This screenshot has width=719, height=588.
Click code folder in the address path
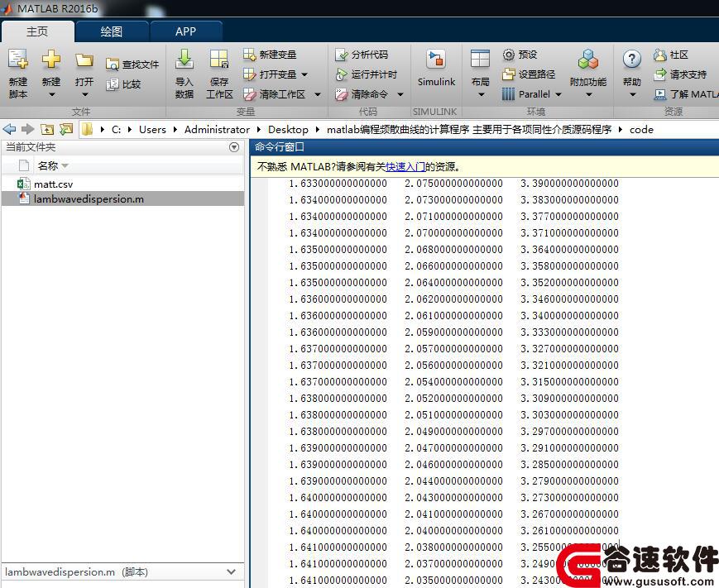[x=641, y=130]
